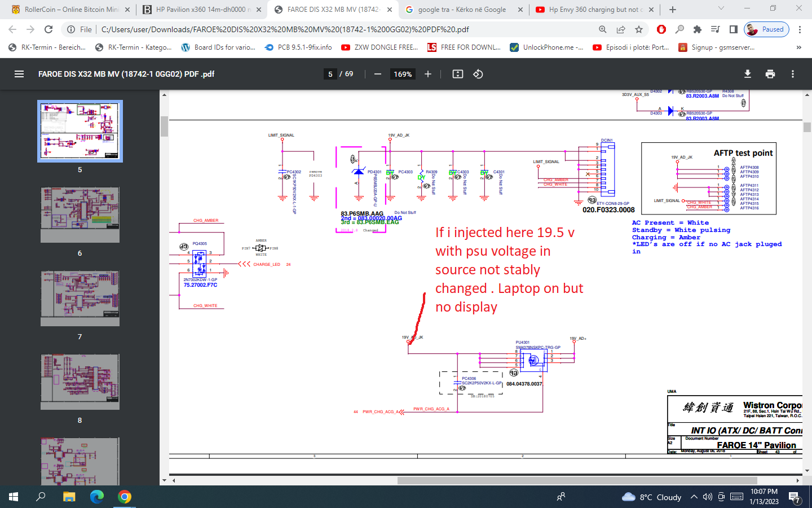Image resolution: width=812 pixels, height=508 pixels.
Task: Toggle the PDF sidebar menu button
Action: tap(19, 74)
